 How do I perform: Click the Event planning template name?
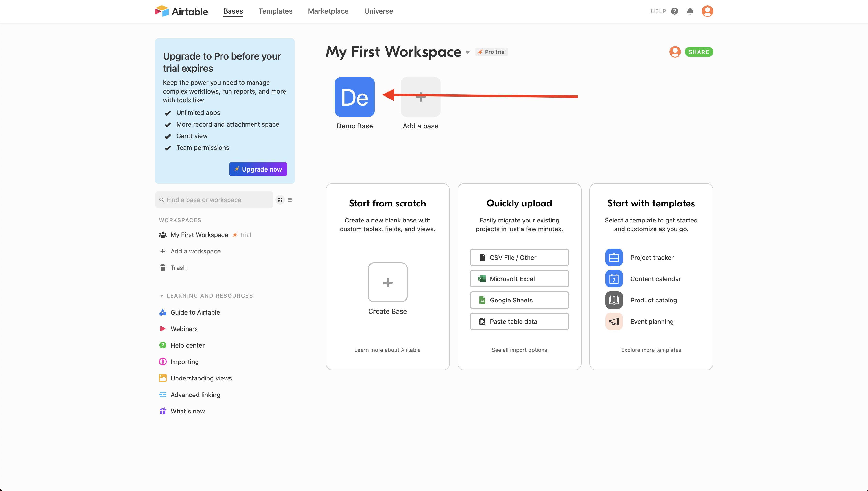click(x=652, y=322)
